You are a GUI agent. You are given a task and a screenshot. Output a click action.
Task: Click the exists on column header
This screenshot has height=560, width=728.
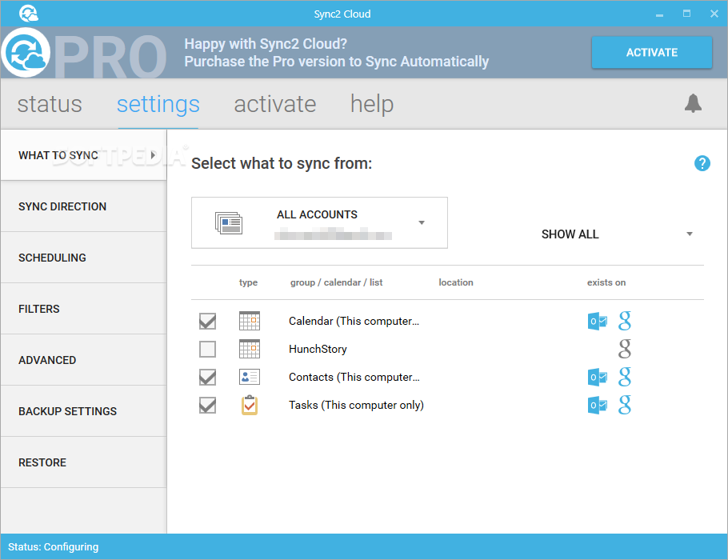coord(606,282)
